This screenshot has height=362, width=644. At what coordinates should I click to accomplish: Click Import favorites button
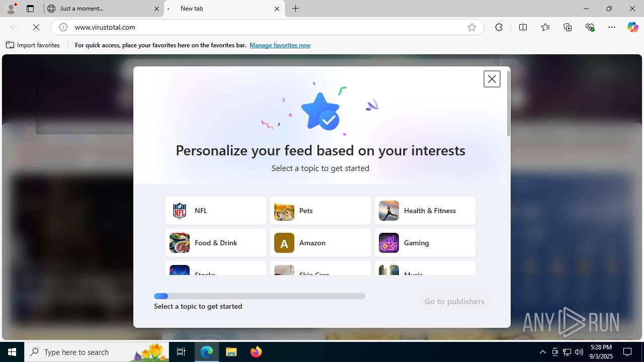tap(33, 45)
